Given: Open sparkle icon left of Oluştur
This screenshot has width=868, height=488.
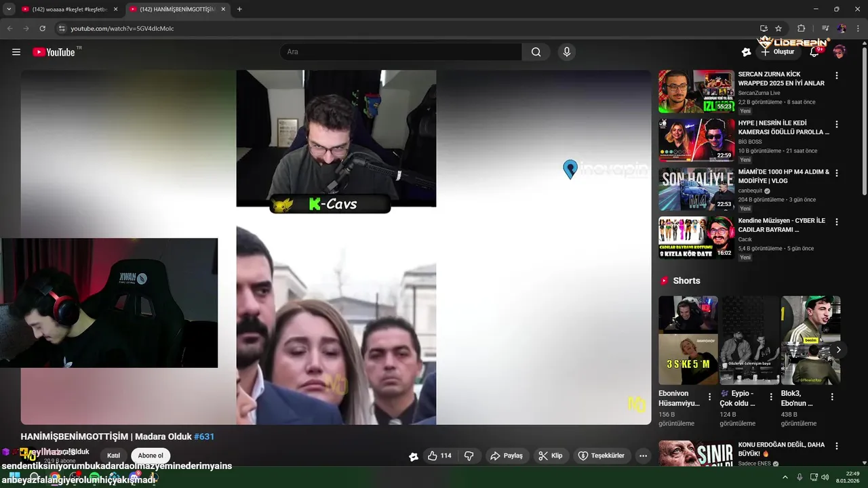Looking at the screenshot, I should (x=746, y=52).
